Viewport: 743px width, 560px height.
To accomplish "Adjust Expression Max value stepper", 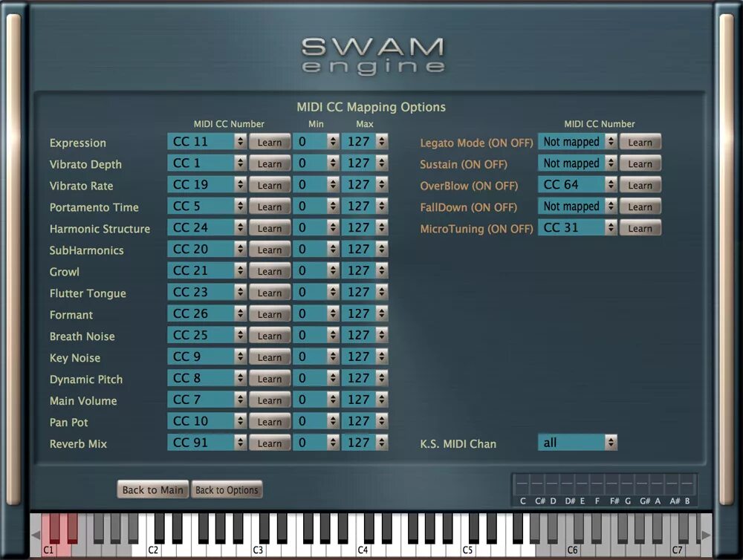I will [x=382, y=142].
